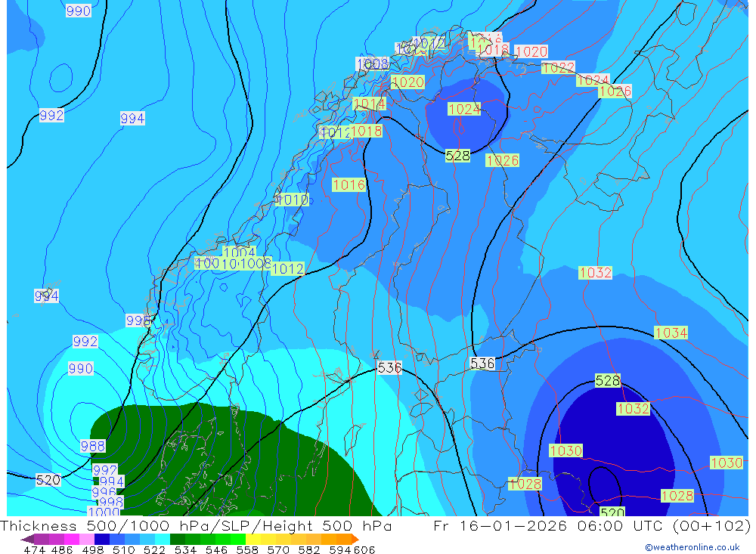Screen dimensions: 756x554
Task: Click the legend value "558"
Action: coord(247,549)
